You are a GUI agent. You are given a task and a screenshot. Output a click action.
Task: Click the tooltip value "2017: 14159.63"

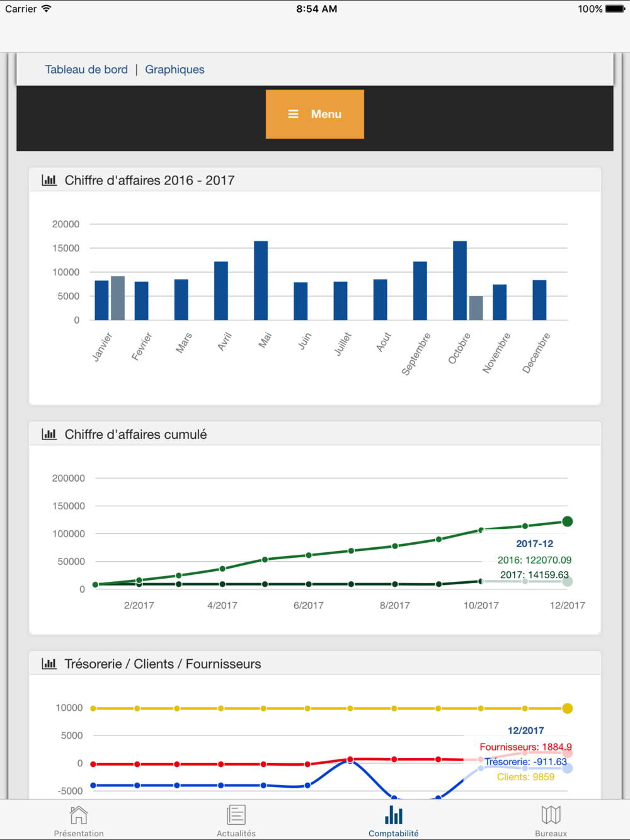pos(534,575)
